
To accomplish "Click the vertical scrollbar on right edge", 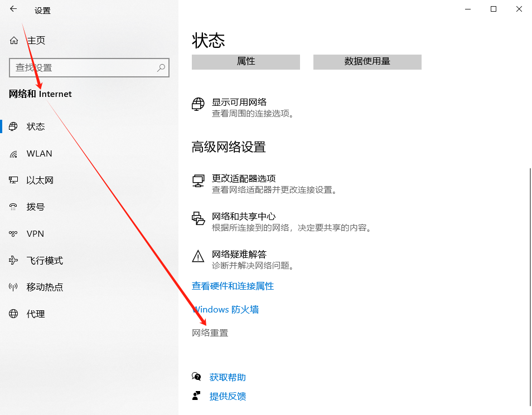I will [x=530, y=286].
